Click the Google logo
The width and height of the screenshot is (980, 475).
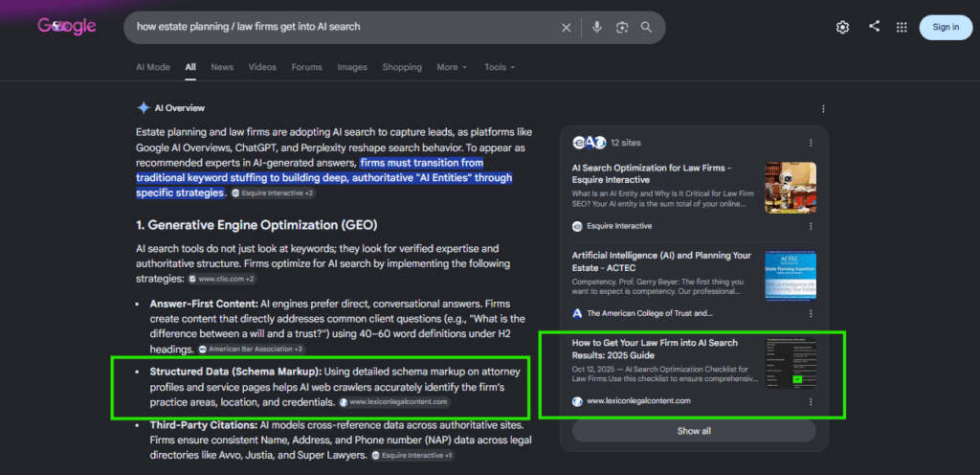67,26
